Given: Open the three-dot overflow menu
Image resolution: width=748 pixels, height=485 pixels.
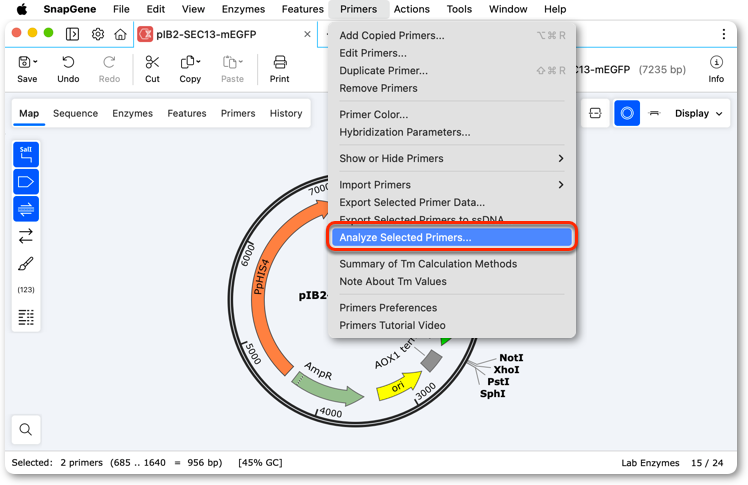Looking at the screenshot, I should [x=724, y=34].
